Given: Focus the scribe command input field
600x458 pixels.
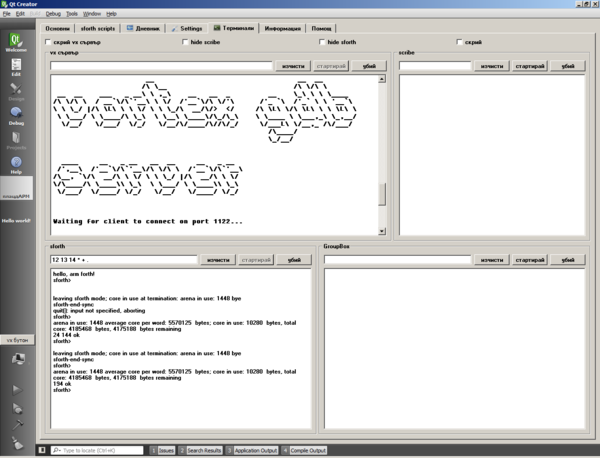Looking at the screenshot, I should (x=435, y=66).
